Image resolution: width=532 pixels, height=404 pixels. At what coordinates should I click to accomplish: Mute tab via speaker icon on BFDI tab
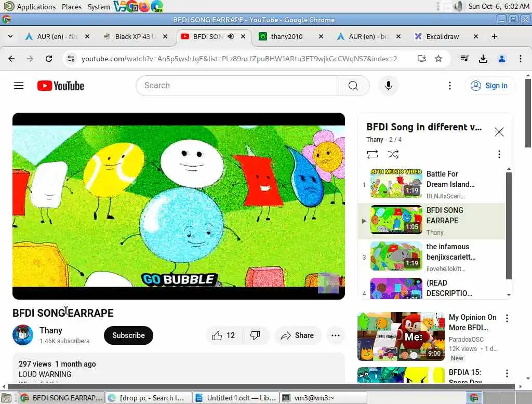(231, 36)
